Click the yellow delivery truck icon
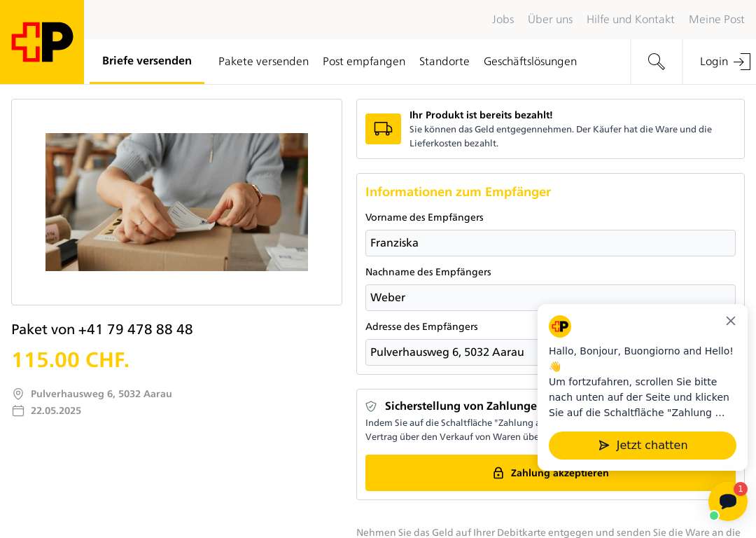 click(383, 129)
